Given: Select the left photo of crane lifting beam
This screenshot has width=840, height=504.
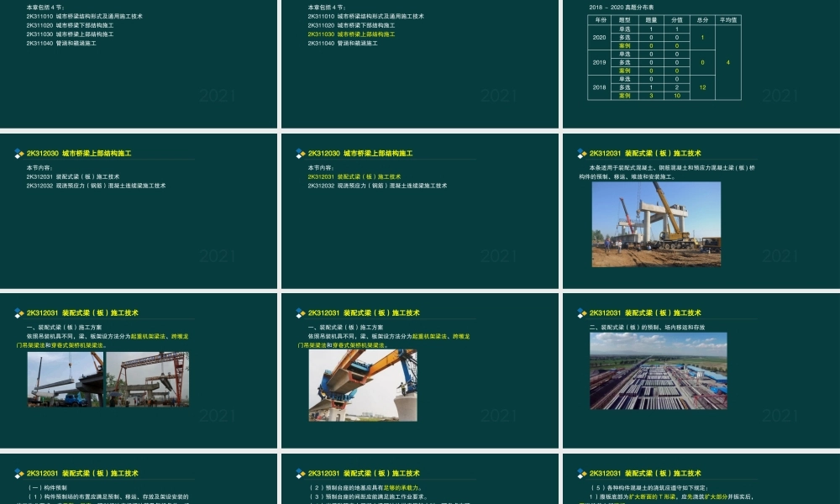Looking at the screenshot, I should [x=65, y=379].
